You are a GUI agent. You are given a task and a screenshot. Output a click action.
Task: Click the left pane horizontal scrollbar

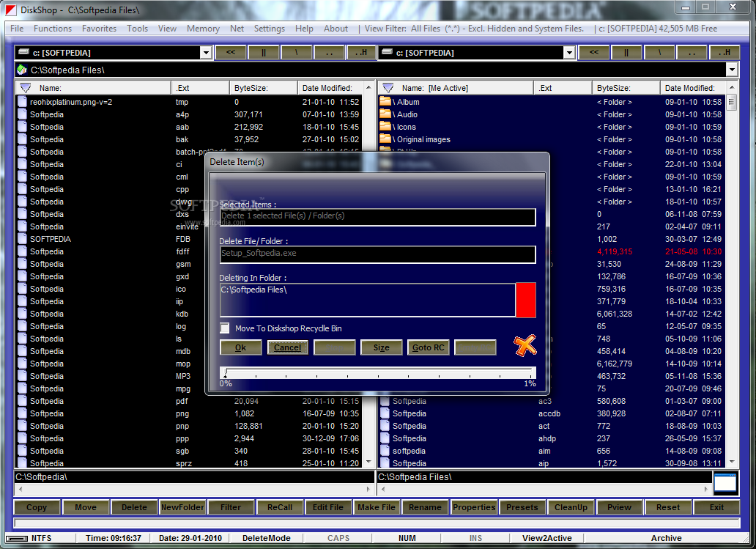point(194,489)
